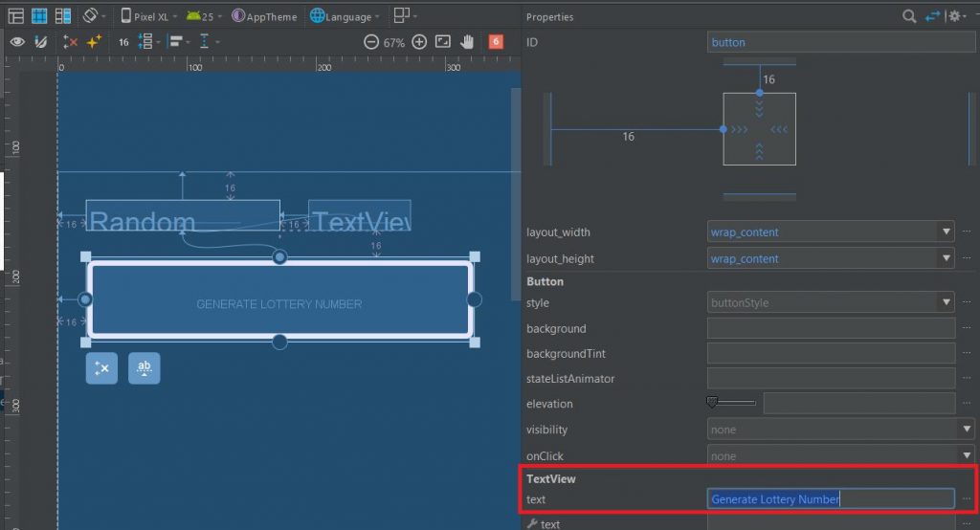Click the elevation slider handle
980x530 pixels.
coord(712,403)
